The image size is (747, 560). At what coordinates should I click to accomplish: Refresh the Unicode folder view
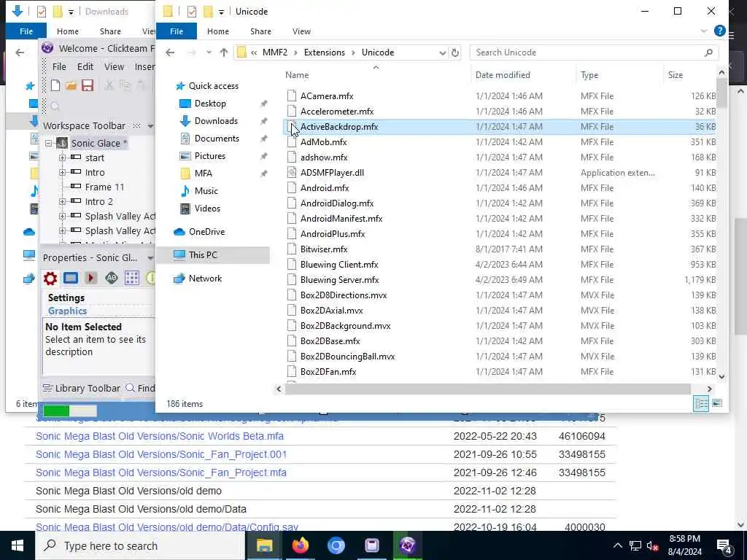(455, 52)
